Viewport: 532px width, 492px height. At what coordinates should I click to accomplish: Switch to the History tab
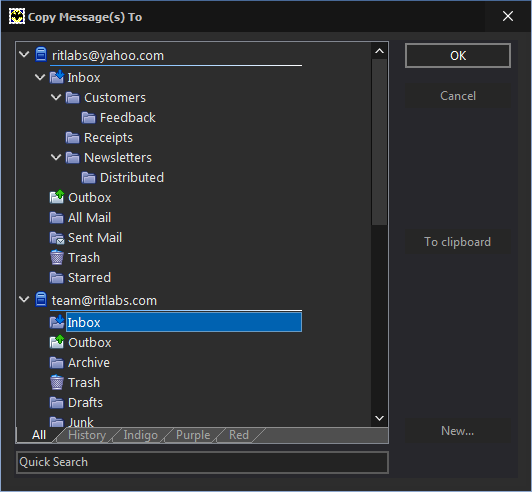click(x=87, y=435)
